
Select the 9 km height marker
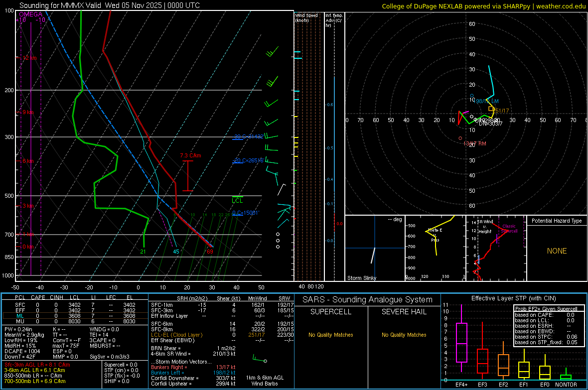click(x=28, y=112)
